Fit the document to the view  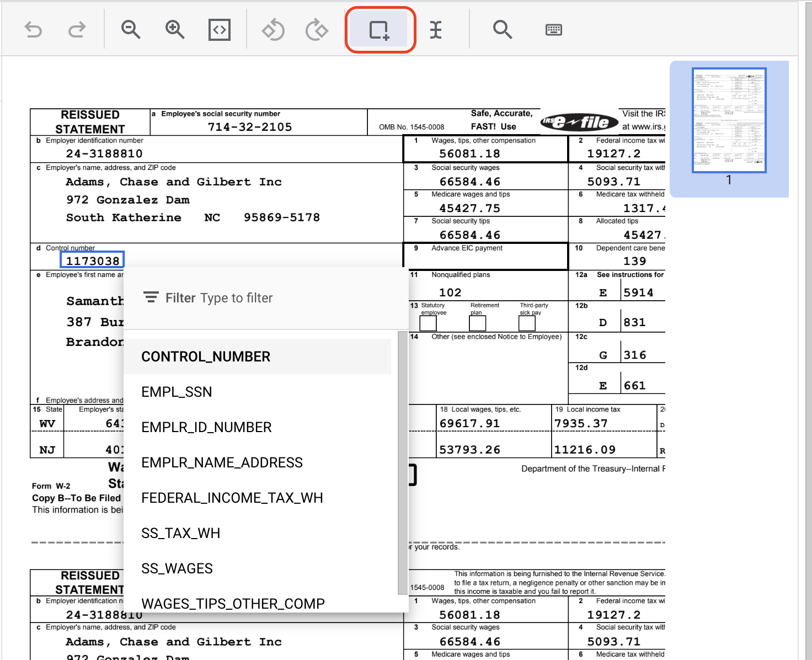coord(219,29)
